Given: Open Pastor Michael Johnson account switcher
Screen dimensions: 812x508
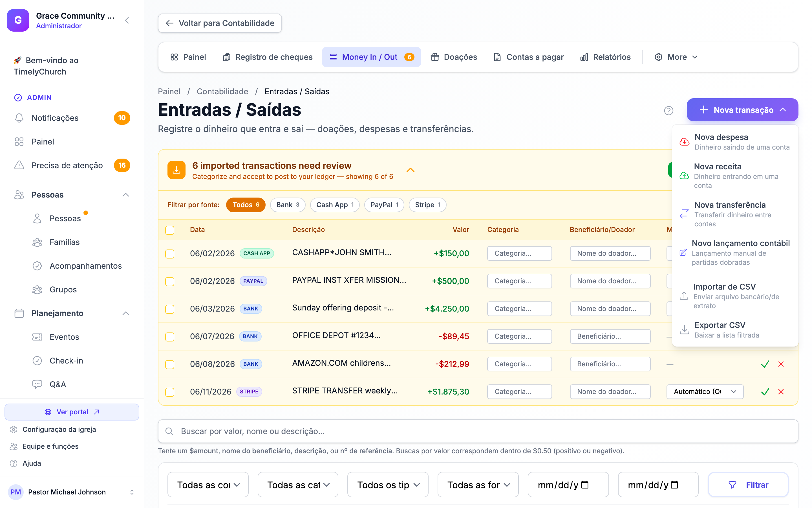Looking at the screenshot, I should pos(72,492).
